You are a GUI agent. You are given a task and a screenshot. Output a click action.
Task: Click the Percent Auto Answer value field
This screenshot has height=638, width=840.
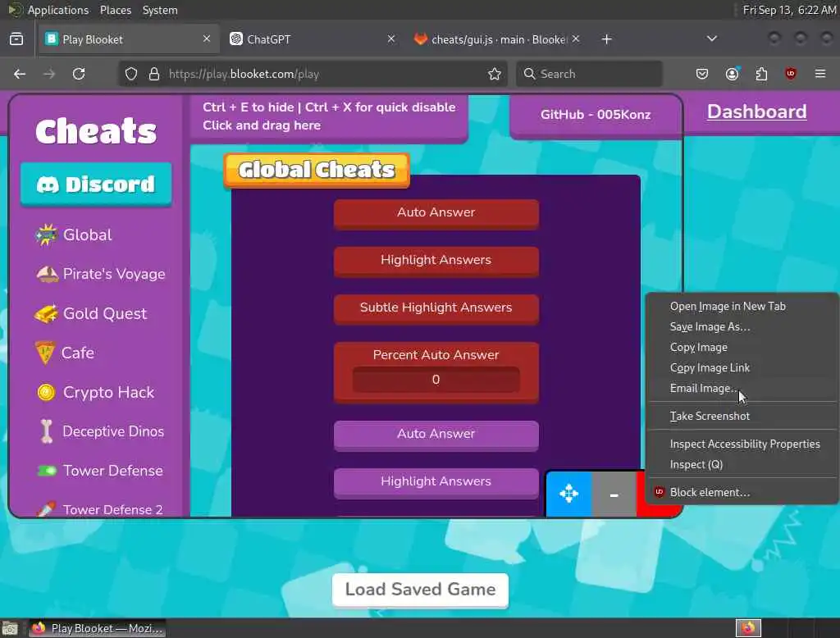pos(436,379)
